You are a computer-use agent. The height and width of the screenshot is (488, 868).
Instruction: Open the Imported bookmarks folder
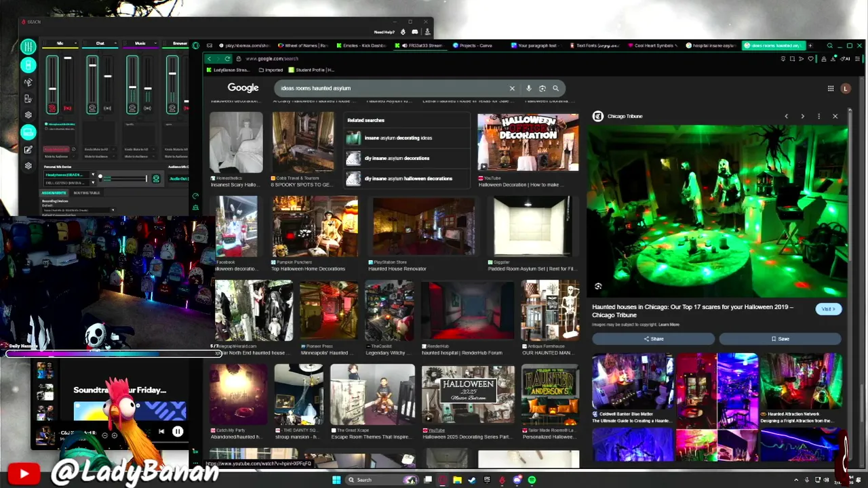(270, 70)
